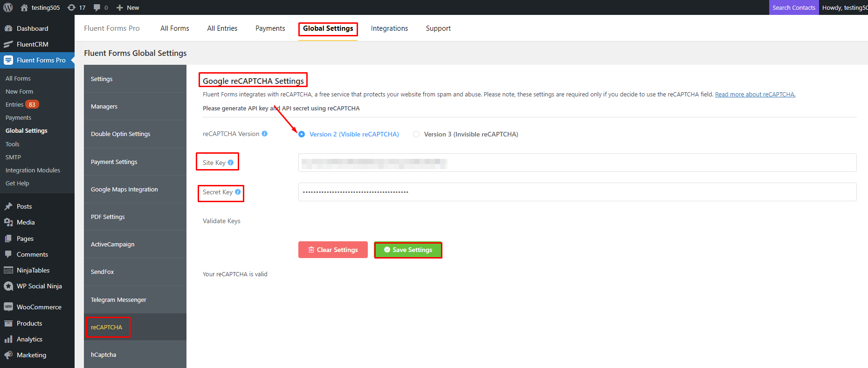The width and height of the screenshot is (868, 368).
Task: Focus the Site Key input field
Action: click(x=577, y=163)
